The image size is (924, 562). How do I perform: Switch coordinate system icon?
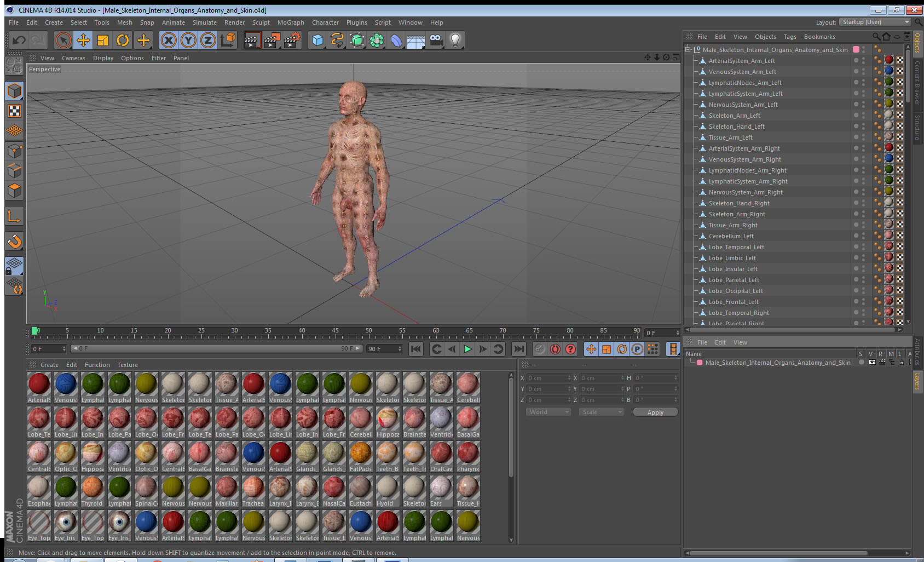pyautogui.click(x=228, y=40)
